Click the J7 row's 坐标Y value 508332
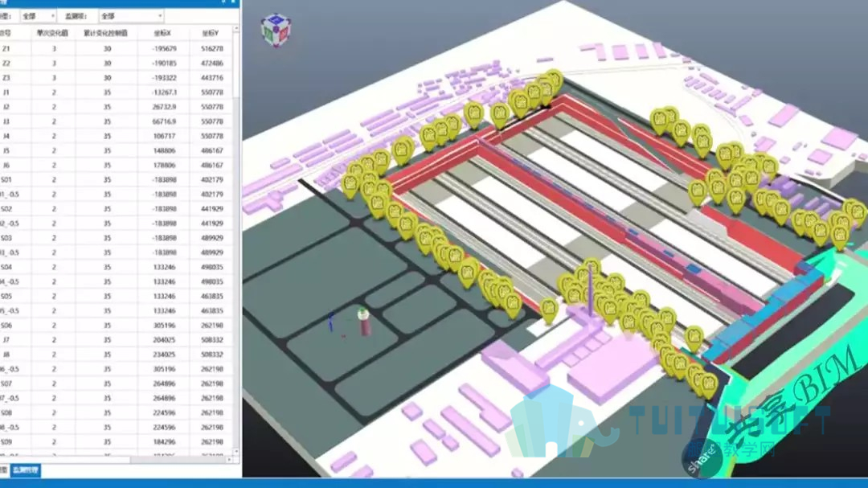868x488 pixels. click(x=212, y=340)
